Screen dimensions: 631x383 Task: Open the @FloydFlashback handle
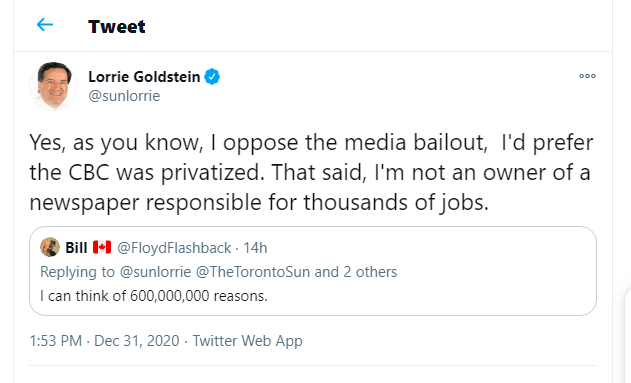(174, 248)
